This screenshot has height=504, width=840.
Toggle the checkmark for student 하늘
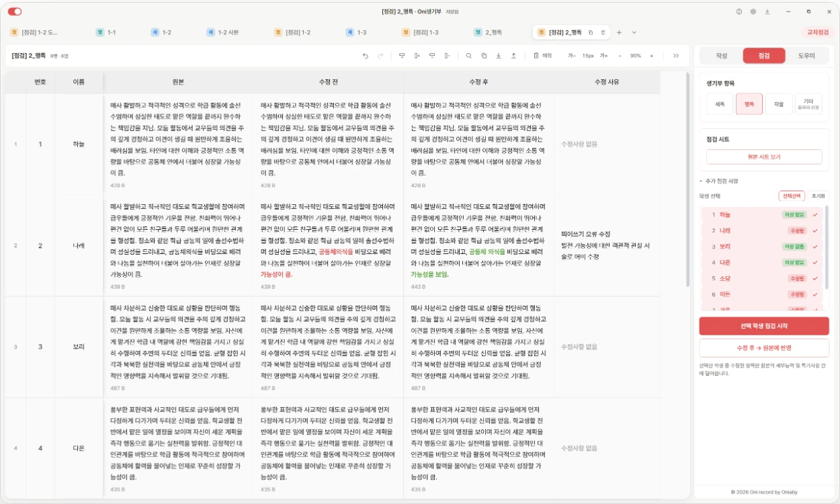pos(815,214)
